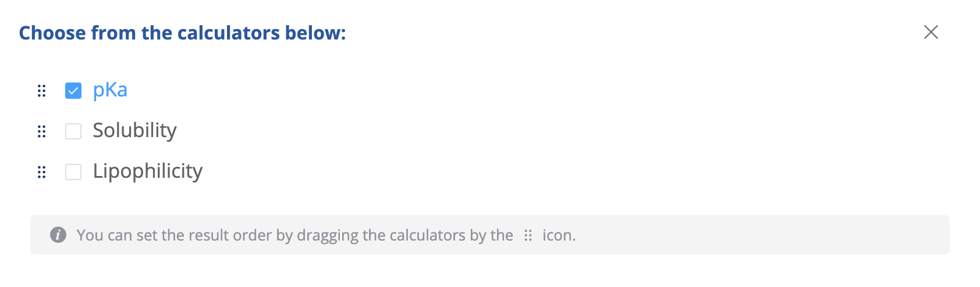Click the info icon in the hint bar
980x287 pixels.
(58, 235)
